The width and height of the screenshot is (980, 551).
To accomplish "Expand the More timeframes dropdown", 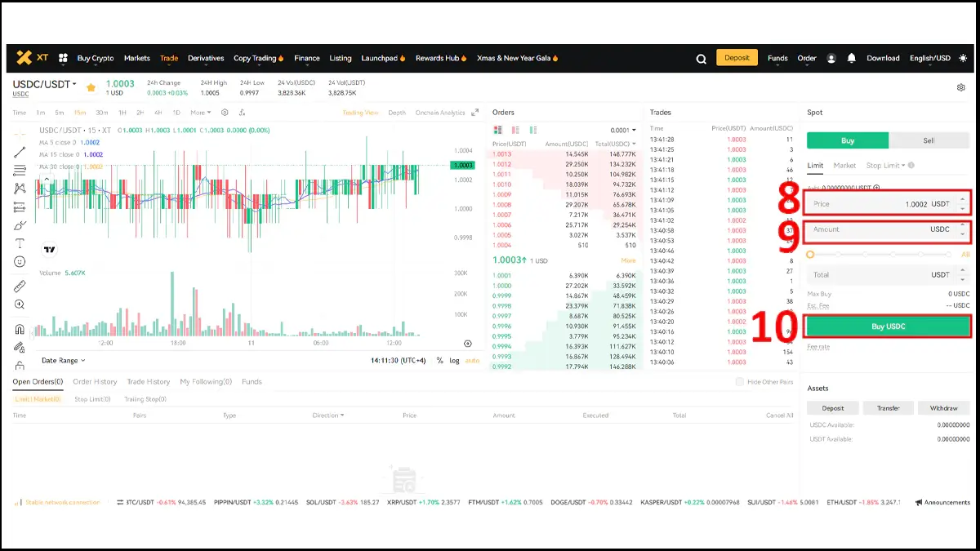I will (x=201, y=113).
